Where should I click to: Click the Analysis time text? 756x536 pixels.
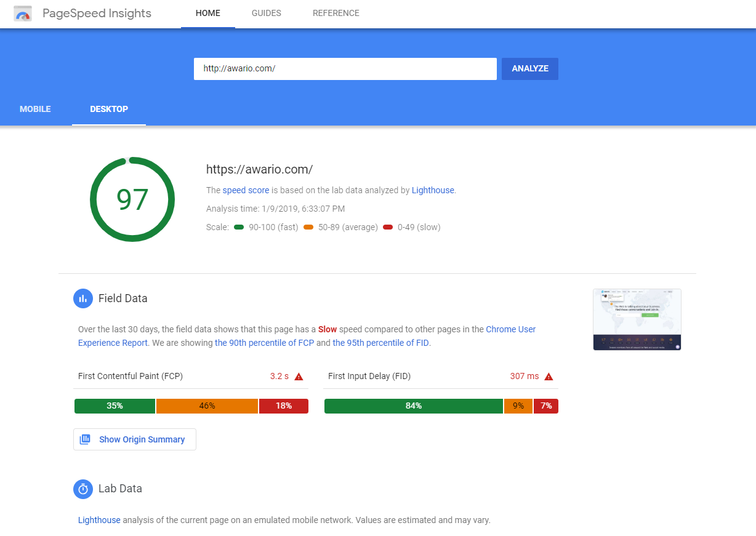[275, 209]
